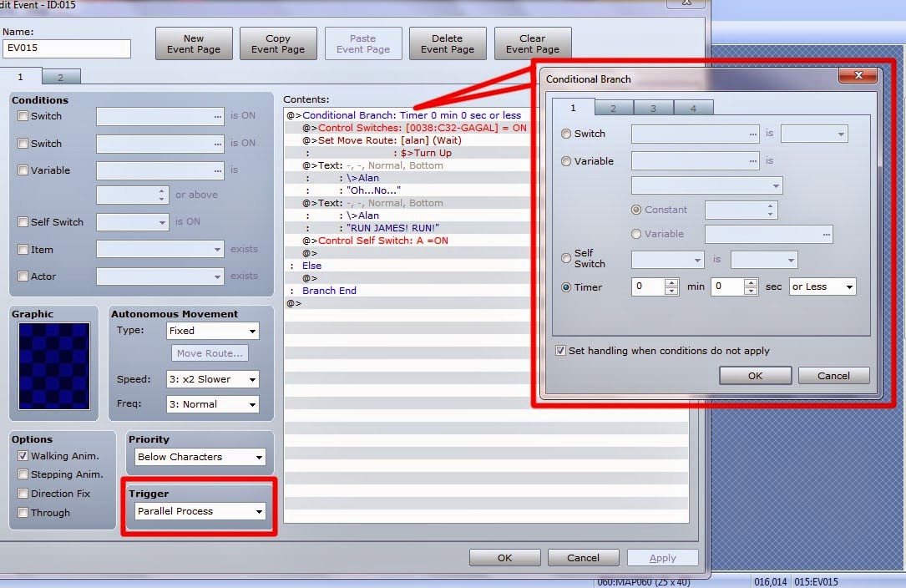Click the Timer min value field
Viewport: 906px width, 588px height.
(648, 286)
